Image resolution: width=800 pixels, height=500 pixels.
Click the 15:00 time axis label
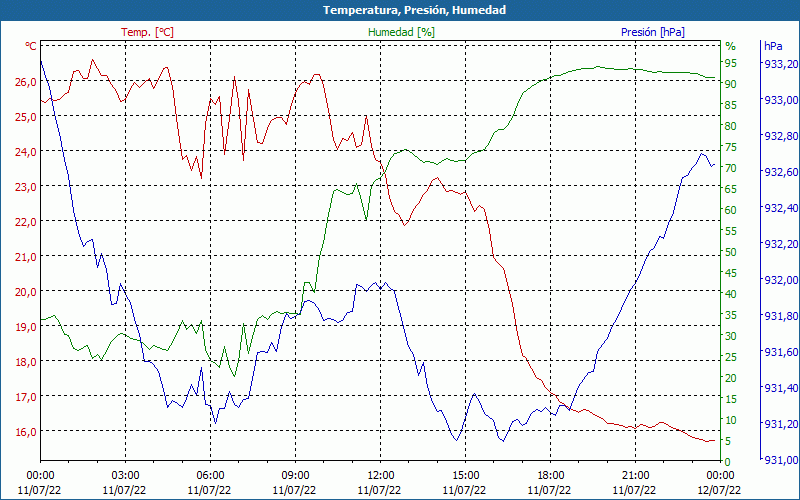465,476
